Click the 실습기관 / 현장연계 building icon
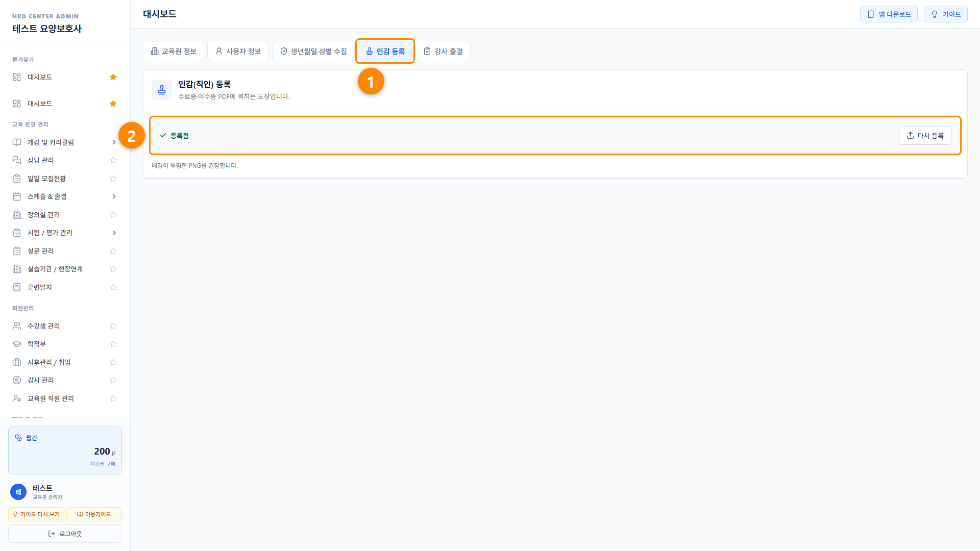Viewport: 980px width, 551px height. click(x=17, y=269)
